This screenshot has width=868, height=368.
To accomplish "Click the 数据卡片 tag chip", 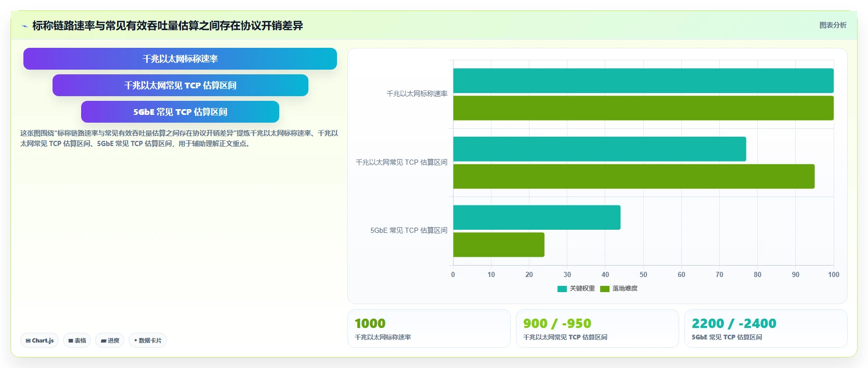I will (148, 340).
